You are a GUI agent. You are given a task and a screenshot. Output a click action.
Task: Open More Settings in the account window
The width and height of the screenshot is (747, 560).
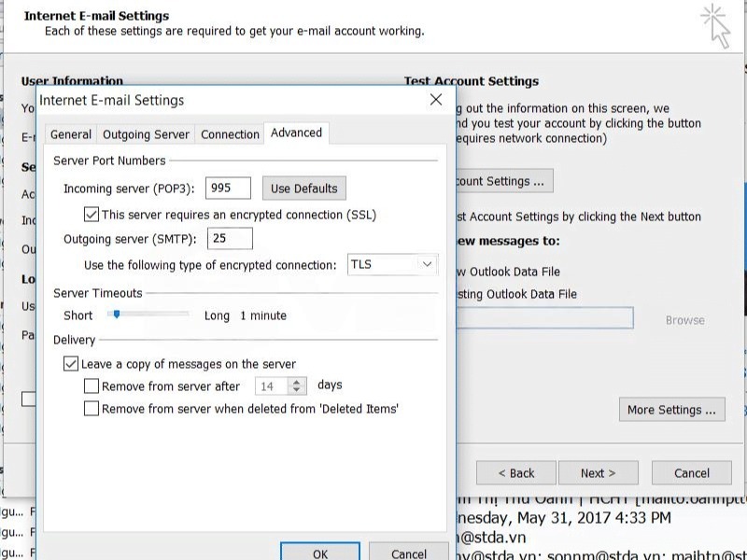(x=671, y=410)
